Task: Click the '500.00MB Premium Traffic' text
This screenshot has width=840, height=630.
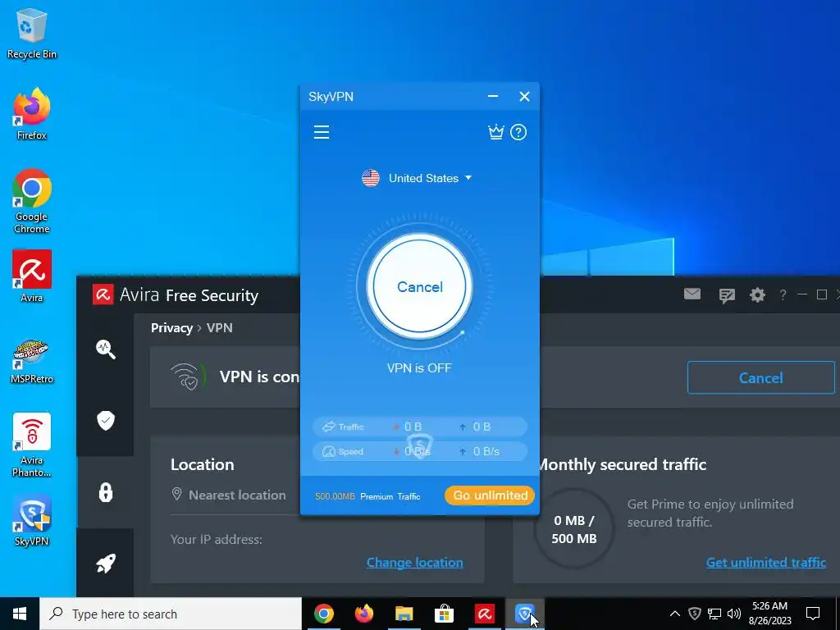Action: [x=367, y=496]
